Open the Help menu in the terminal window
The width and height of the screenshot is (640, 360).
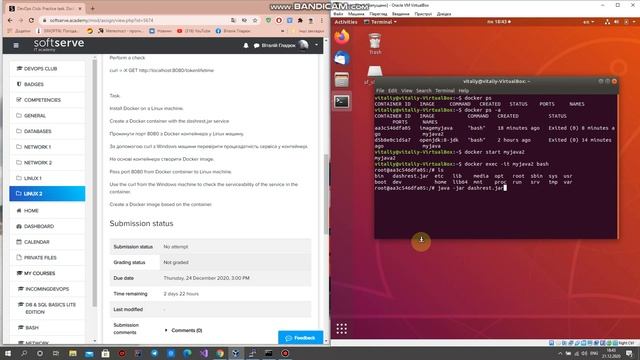(x=464, y=91)
